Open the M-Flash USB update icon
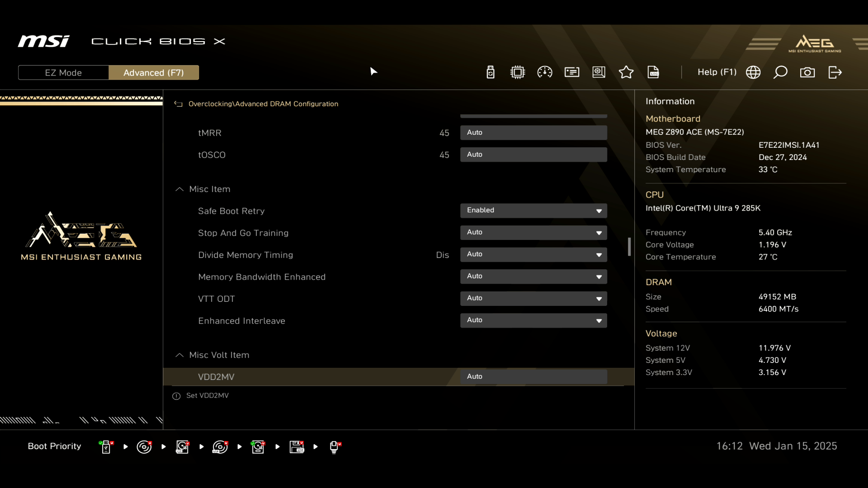Viewport: 868px width, 488px height. [x=491, y=72]
